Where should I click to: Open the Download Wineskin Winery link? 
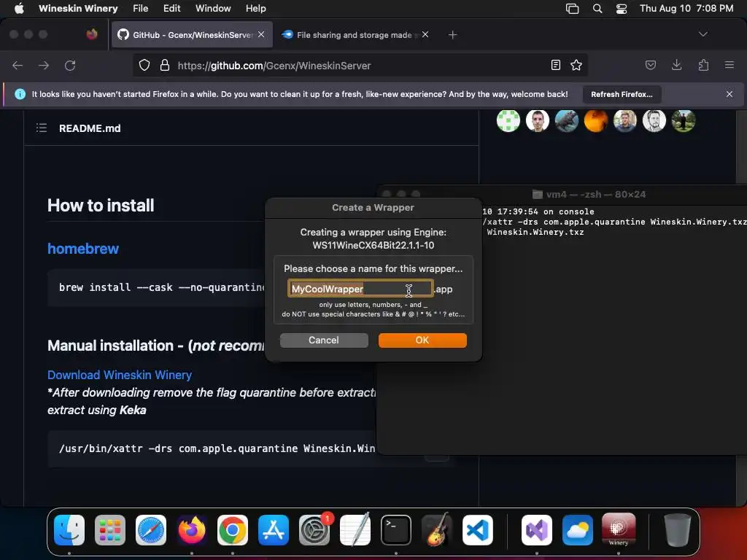coord(120,375)
